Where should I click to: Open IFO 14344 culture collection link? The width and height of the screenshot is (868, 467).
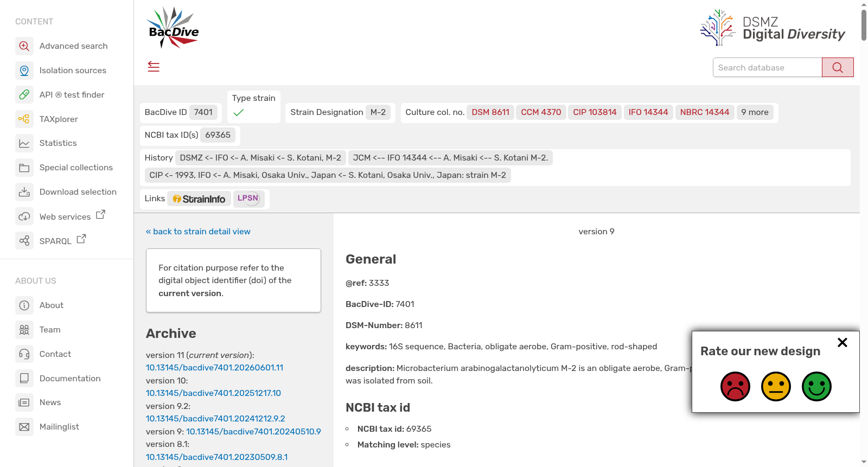point(648,112)
